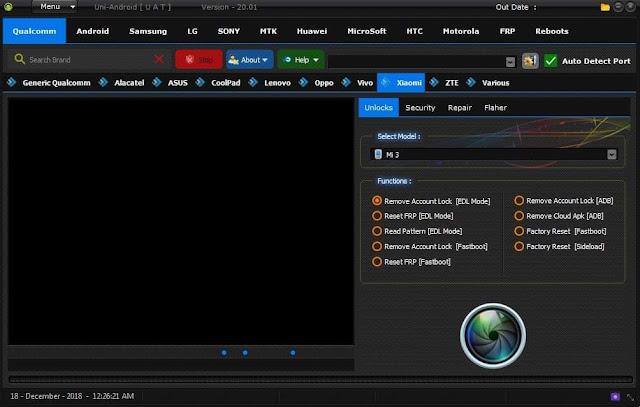The width and height of the screenshot is (640, 407).
Task: Clear search with the red X icon
Action: pyautogui.click(x=159, y=60)
